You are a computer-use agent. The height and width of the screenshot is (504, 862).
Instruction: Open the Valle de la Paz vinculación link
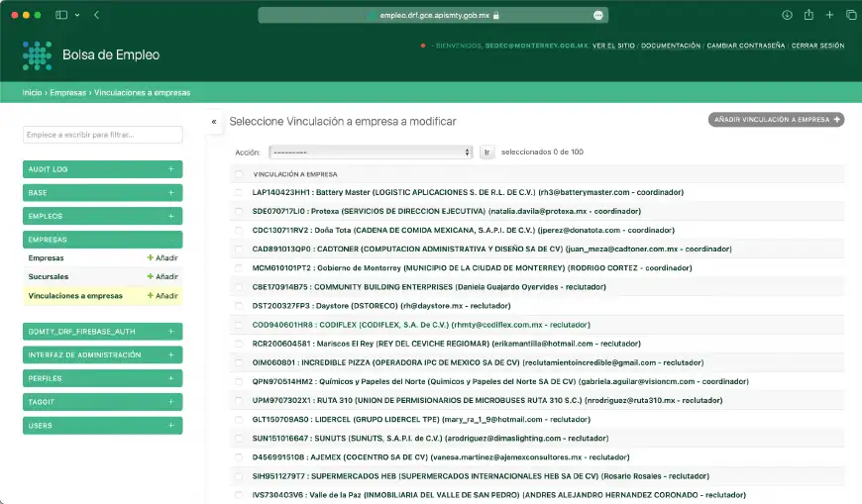tap(499, 495)
